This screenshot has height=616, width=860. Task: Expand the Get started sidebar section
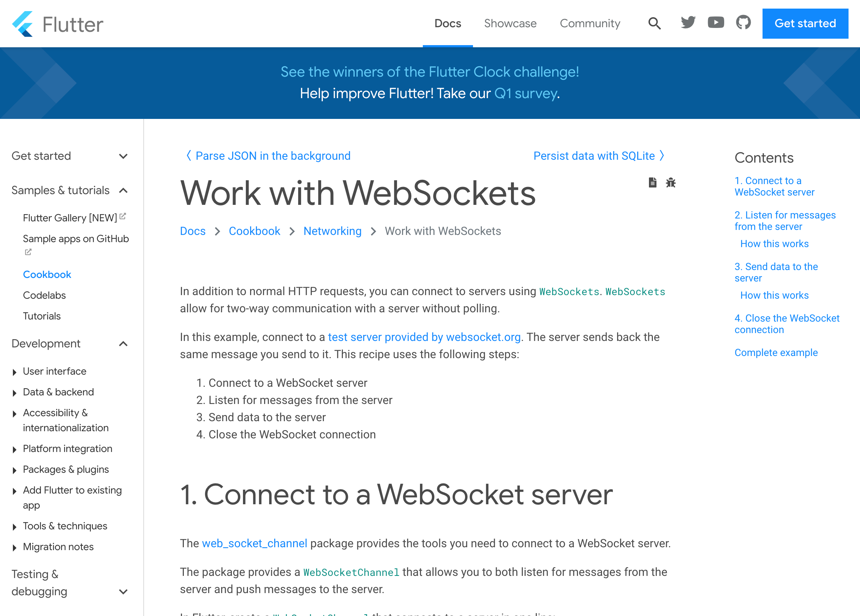click(x=123, y=156)
